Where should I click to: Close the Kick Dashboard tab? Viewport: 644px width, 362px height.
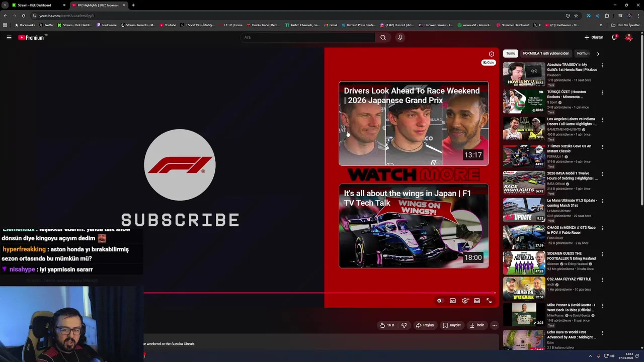64,5
